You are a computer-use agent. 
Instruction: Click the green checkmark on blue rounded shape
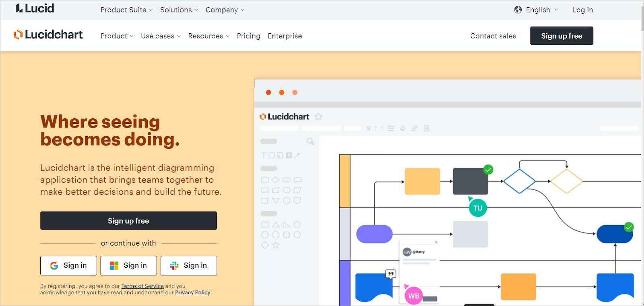(629, 227)
